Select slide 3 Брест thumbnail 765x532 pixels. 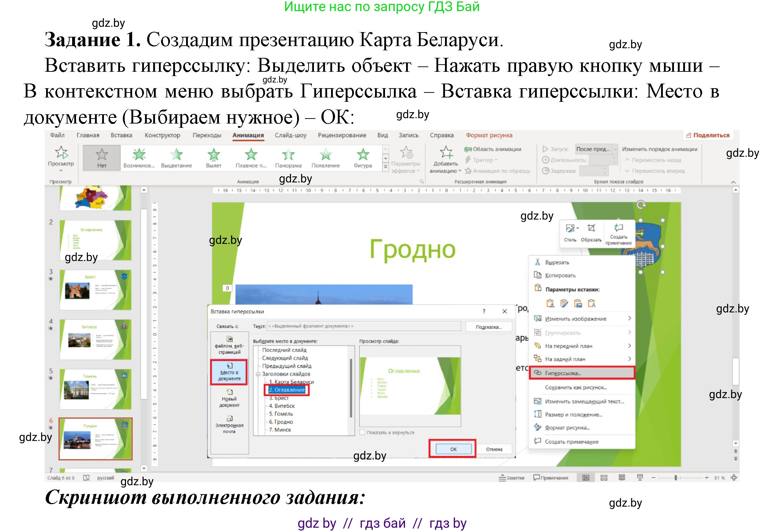(95, 289)
